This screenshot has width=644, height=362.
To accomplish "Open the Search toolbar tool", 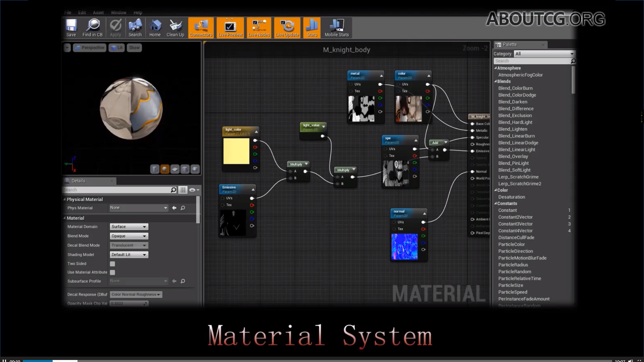I will (135, 28).
